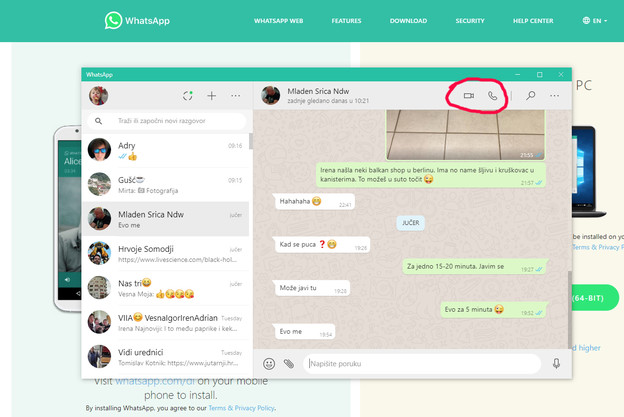Open the Adry chat
The image size is (624, 417).
(x=165, y=150)
